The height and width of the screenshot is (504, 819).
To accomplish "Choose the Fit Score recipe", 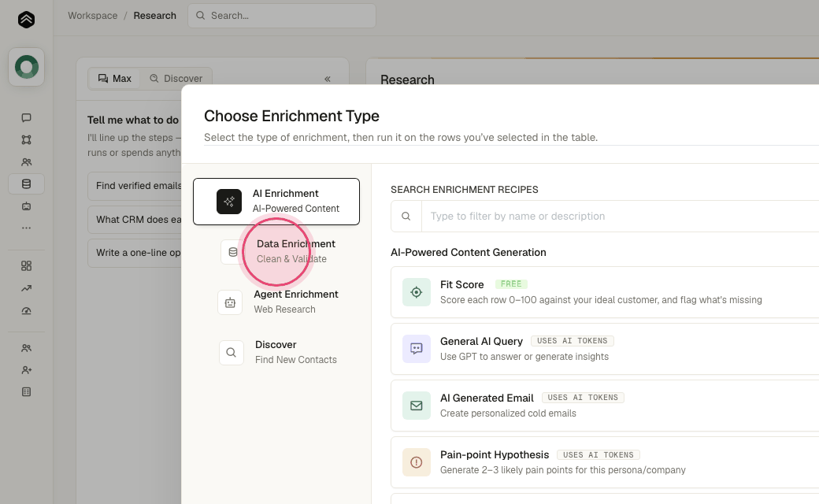I will pos(605,292).
